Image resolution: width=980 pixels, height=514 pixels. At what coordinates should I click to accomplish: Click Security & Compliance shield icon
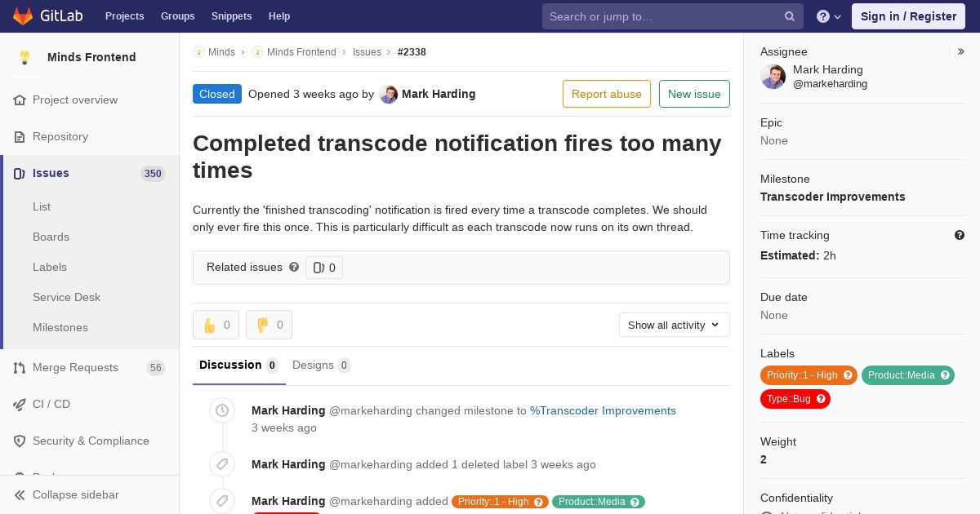click(20, 441)
